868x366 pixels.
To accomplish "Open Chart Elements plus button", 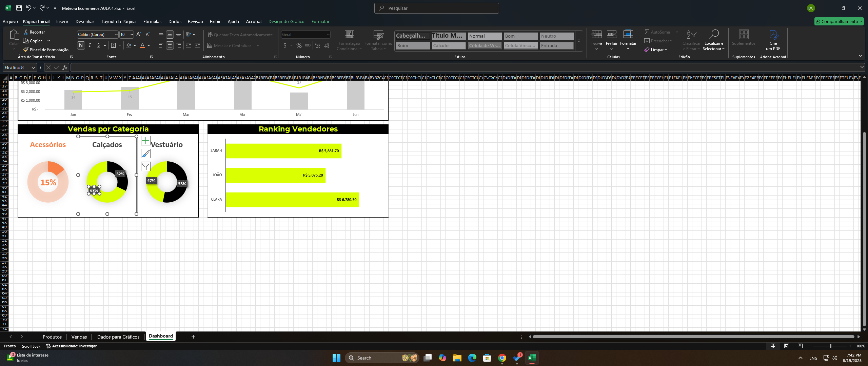I will tap(146, 141).
